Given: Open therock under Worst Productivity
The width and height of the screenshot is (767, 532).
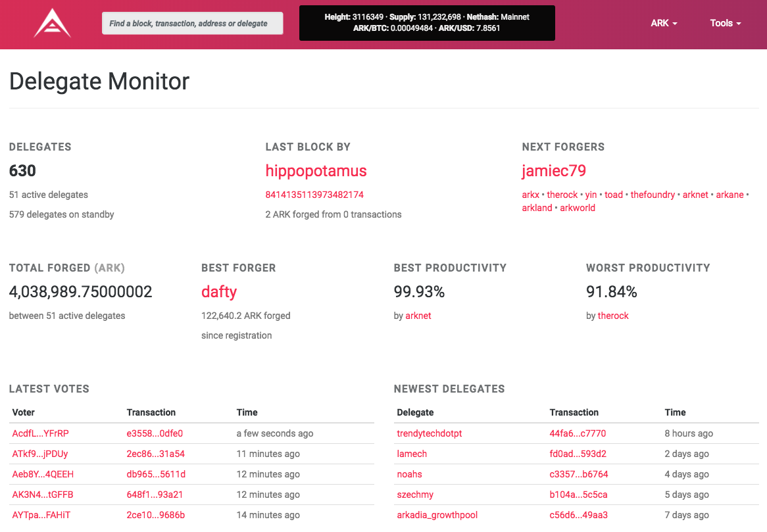Looking at the screenshot, I should 613,316.
